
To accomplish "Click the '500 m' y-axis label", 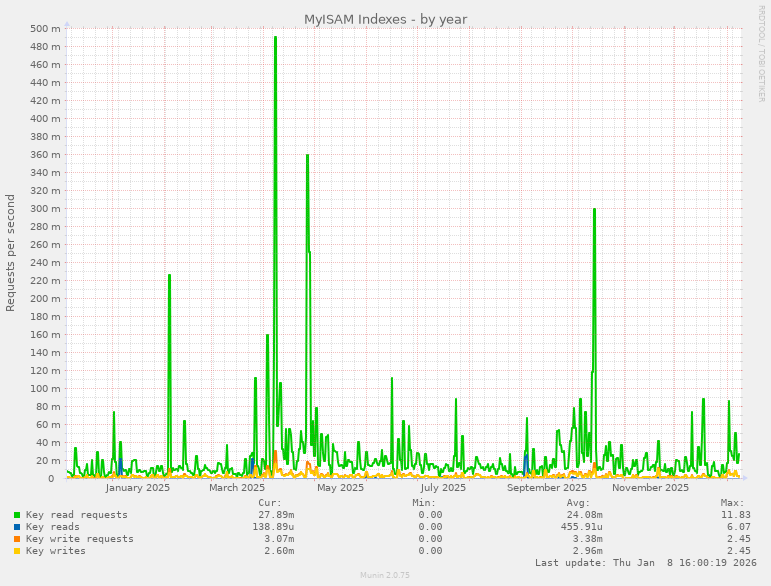I will pyautogui.click(x=45, y=29).
